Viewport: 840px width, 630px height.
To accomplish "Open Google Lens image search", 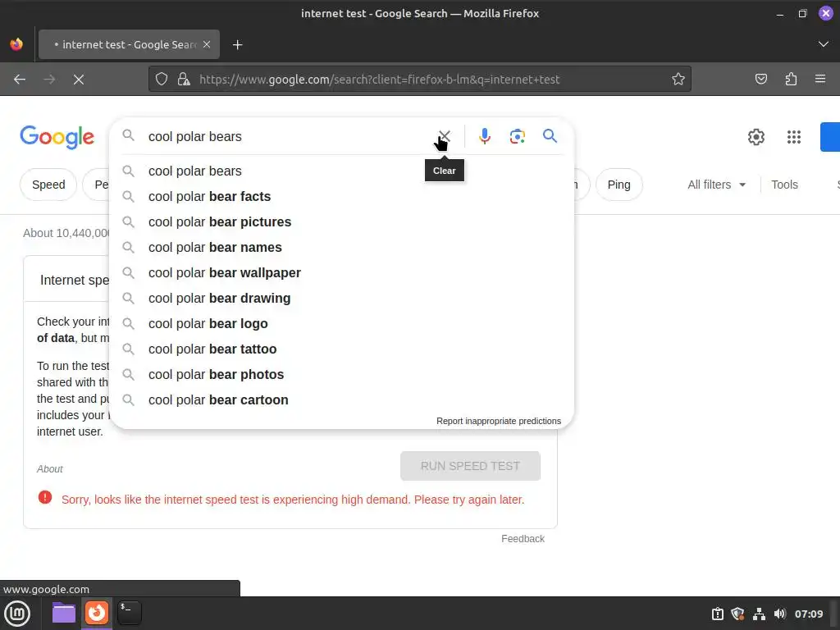I will click(517, 136).
